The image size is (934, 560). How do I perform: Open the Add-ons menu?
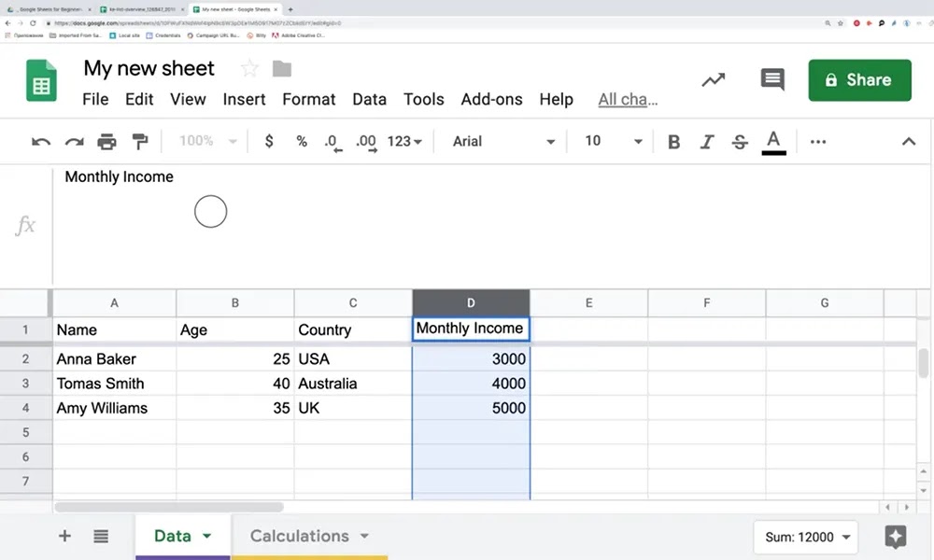(491, 99)
